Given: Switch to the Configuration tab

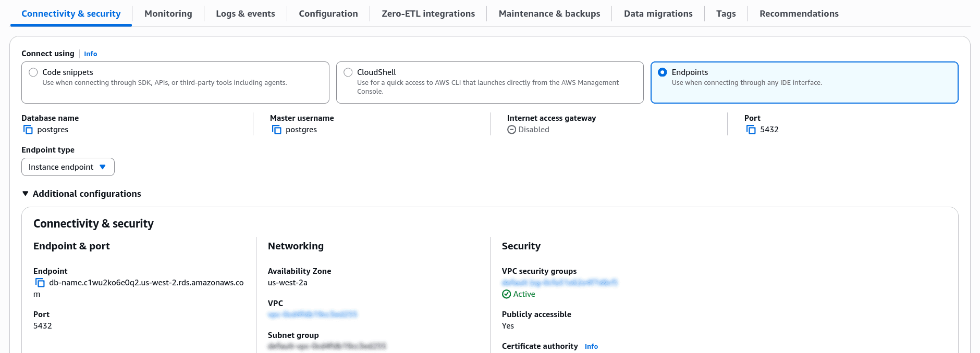Looking at the screenshot, I should click(x=328, y=14).
